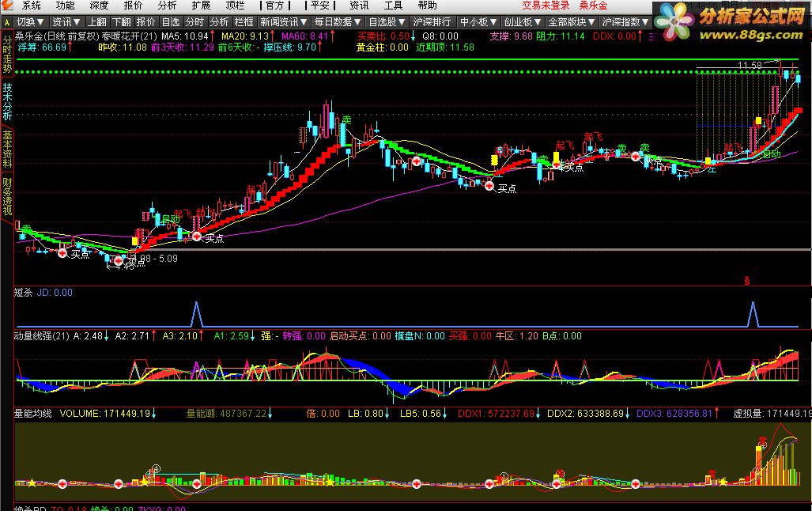Switch to the 基本资料 side tab

tap(7, 149)
